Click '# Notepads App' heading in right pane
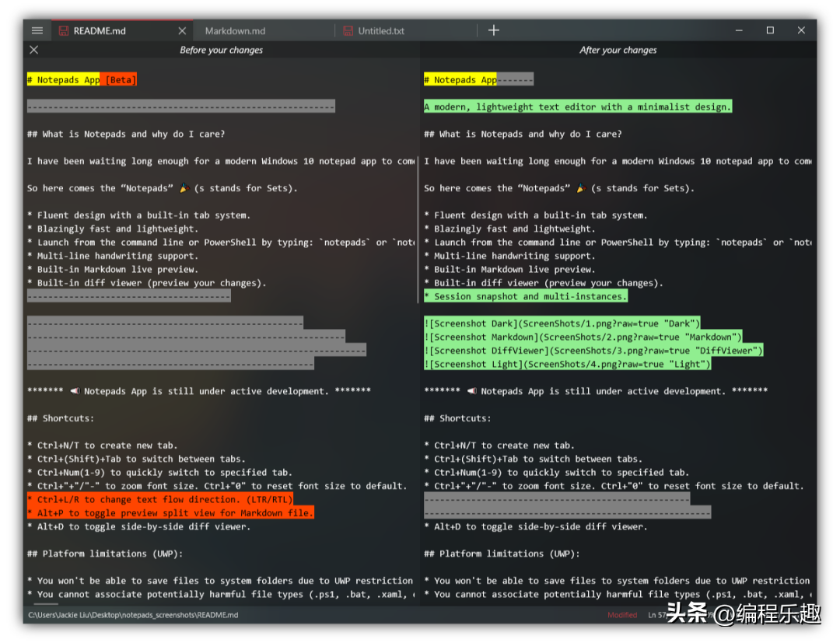 pyautogui.click(x=460, y=80)
